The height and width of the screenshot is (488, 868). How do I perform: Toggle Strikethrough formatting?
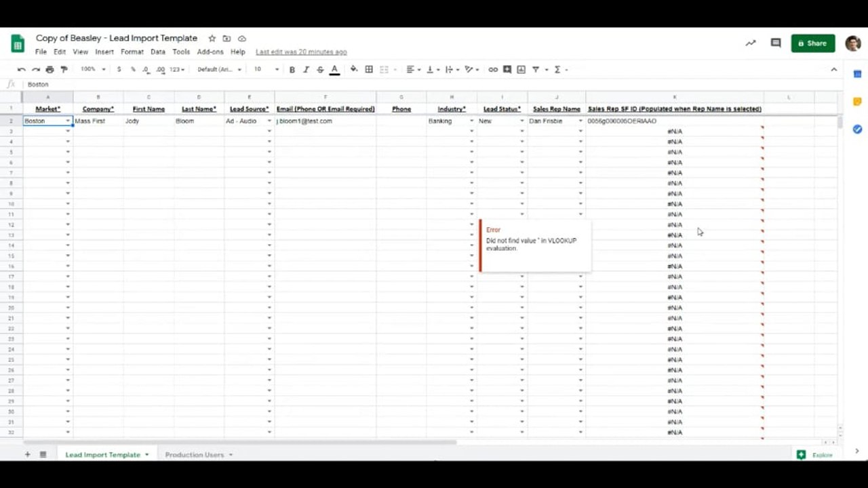tap(320, 69)
